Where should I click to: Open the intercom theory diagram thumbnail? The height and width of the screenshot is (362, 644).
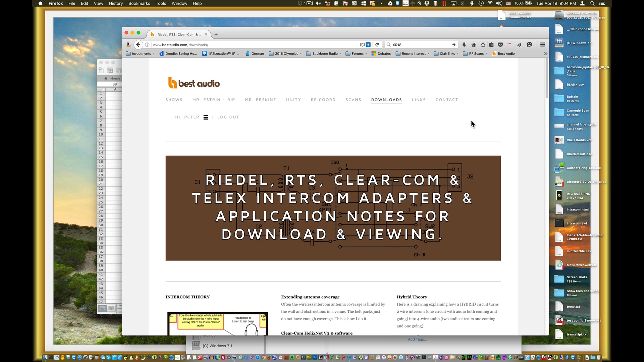coord(218,324)
